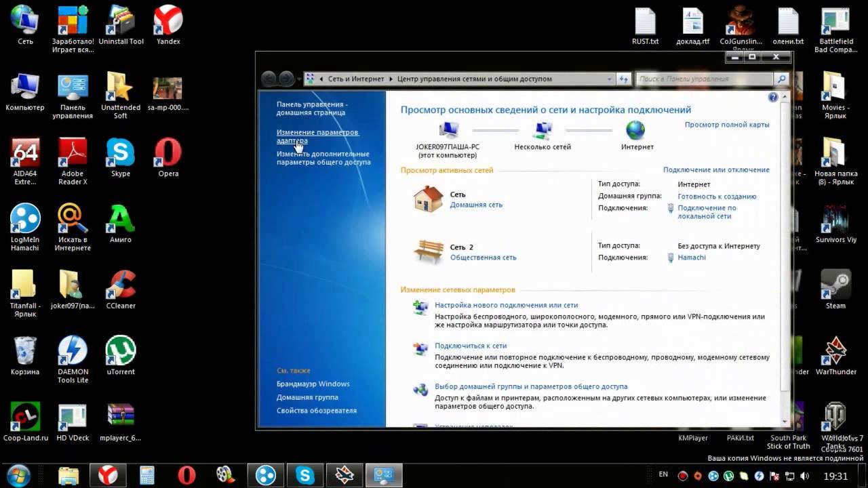868x488 pixels.
Task: Open Coop-Land.ru desktop shortcut
Action: coord(25,422)
